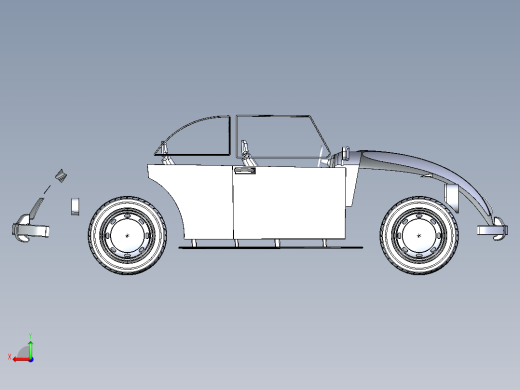Pick the large white front door panel
The width and height of the screenshot is (520, 390).
pos(289,203)
